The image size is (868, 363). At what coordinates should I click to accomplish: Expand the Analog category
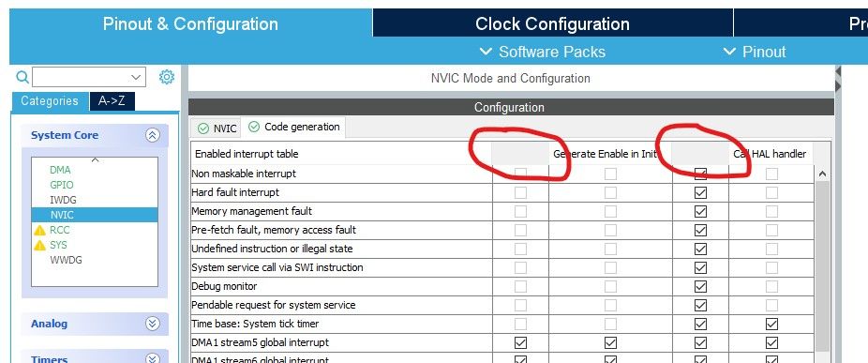pyautogui.click(x=153, y=324)
